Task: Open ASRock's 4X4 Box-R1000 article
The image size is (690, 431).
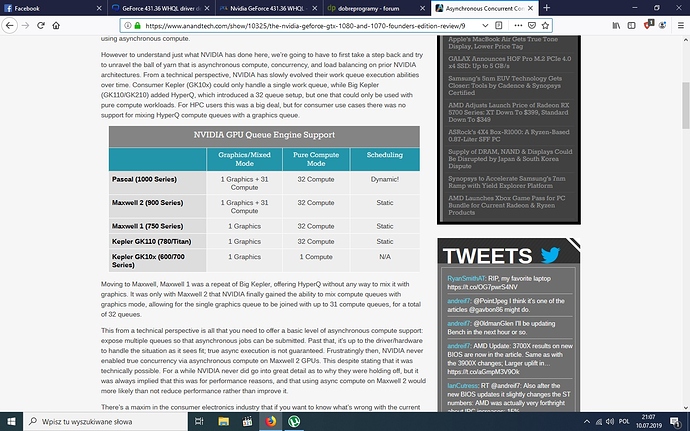Action: point(509,136)
